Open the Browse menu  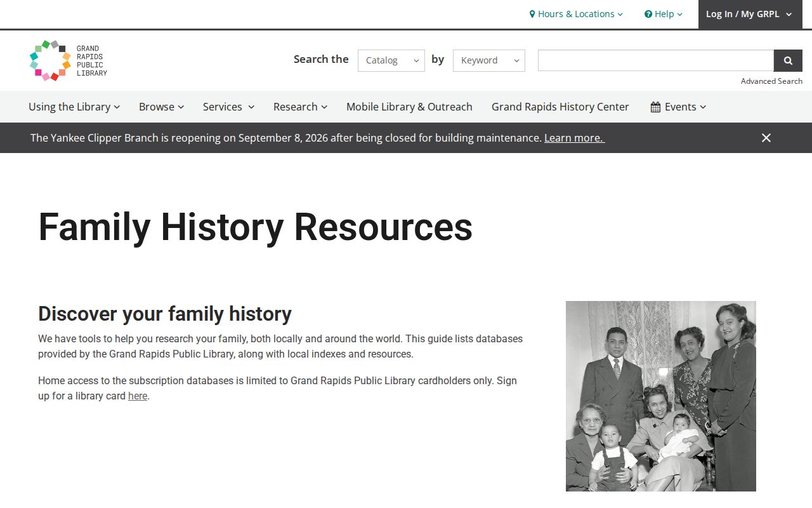point(162,107)
